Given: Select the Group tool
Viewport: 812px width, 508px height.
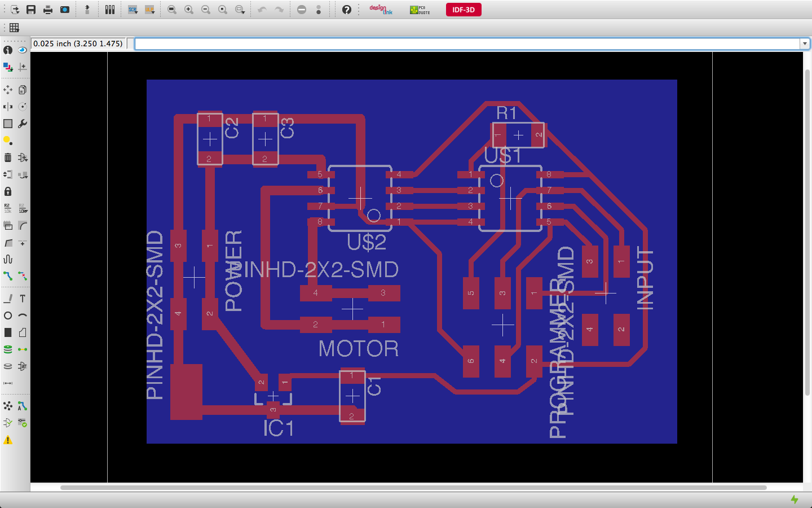Looking at the screenshot, I should [x=8, y=124].
